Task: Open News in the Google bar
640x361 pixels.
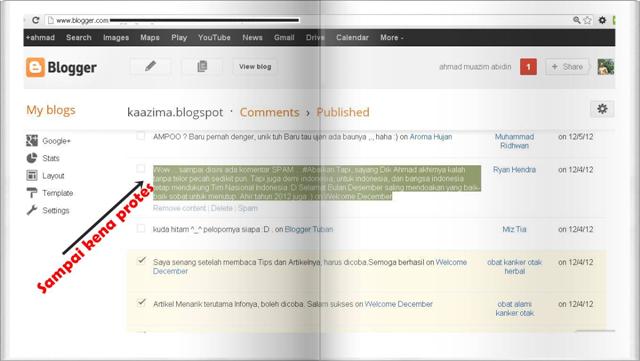Action: pyautogui.click(x=252, y=38)
